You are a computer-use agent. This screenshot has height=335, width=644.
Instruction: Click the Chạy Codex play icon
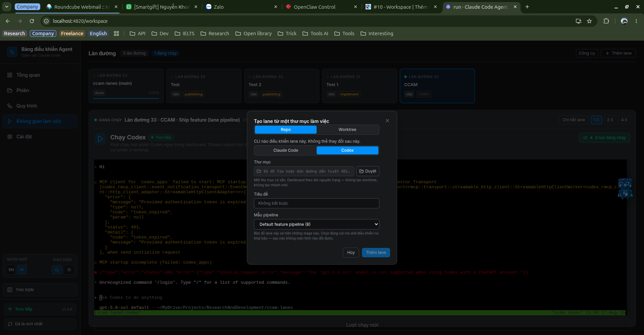[100, 139]
